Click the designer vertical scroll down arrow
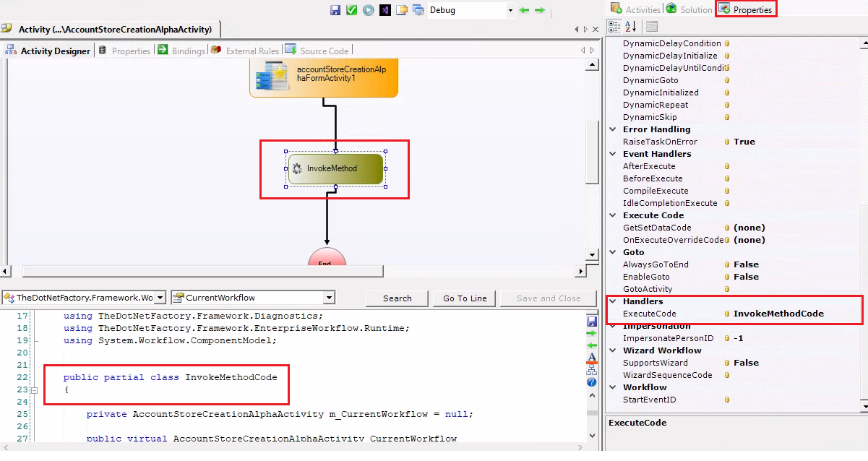The height and width of the screenshot is (461, 868). point(593,255)
